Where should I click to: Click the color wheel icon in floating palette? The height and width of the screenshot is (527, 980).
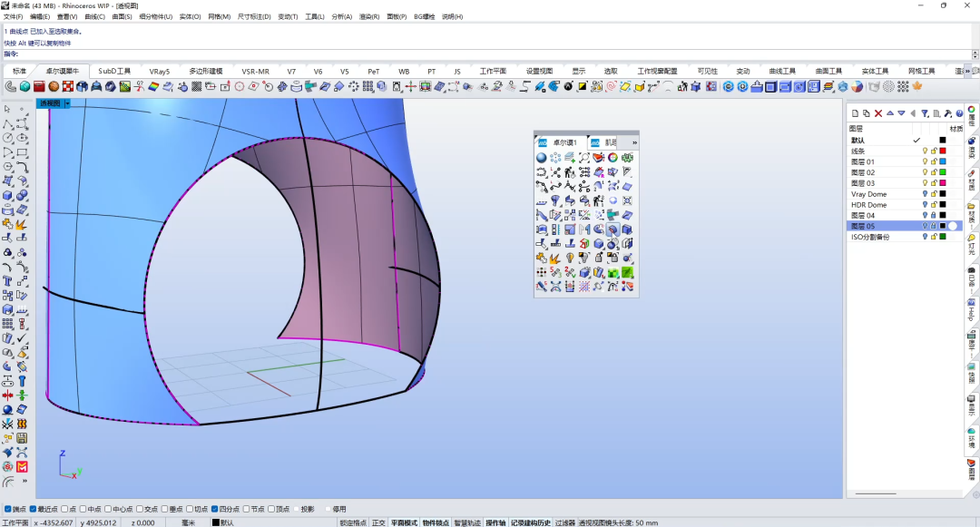pos(612,157)
